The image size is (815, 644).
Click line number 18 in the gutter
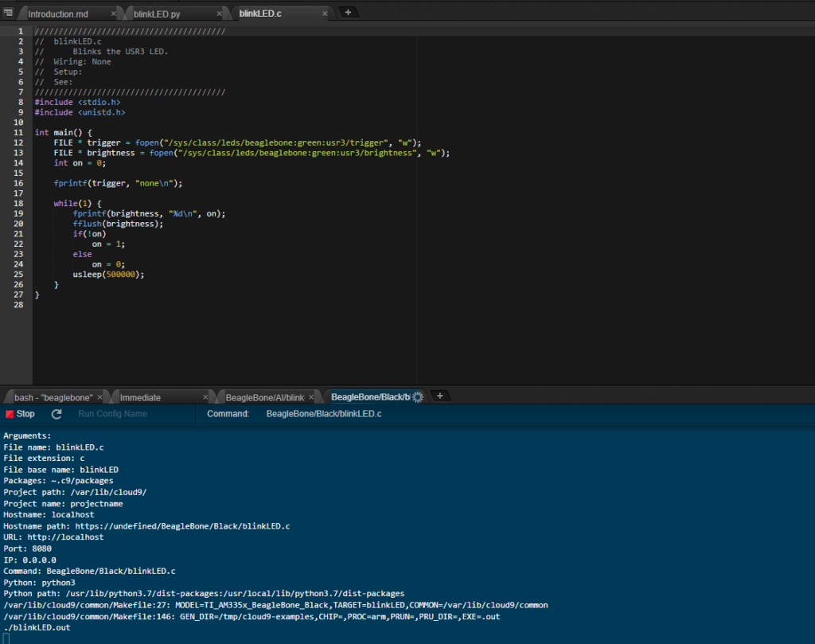pos(18,204)
